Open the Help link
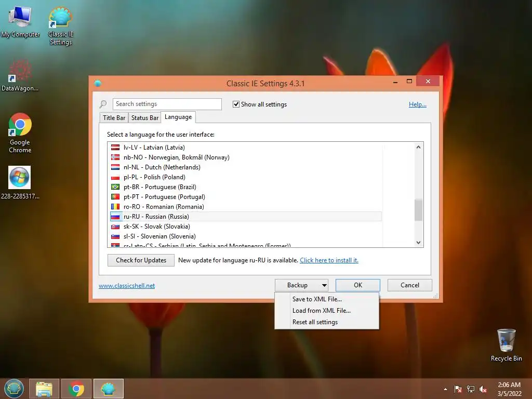This screenshot has width=532, height=399. [x=417, y=104]
